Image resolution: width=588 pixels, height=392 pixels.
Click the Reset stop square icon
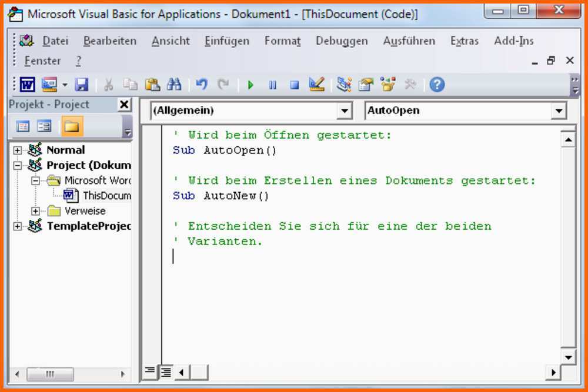point(295,85)
